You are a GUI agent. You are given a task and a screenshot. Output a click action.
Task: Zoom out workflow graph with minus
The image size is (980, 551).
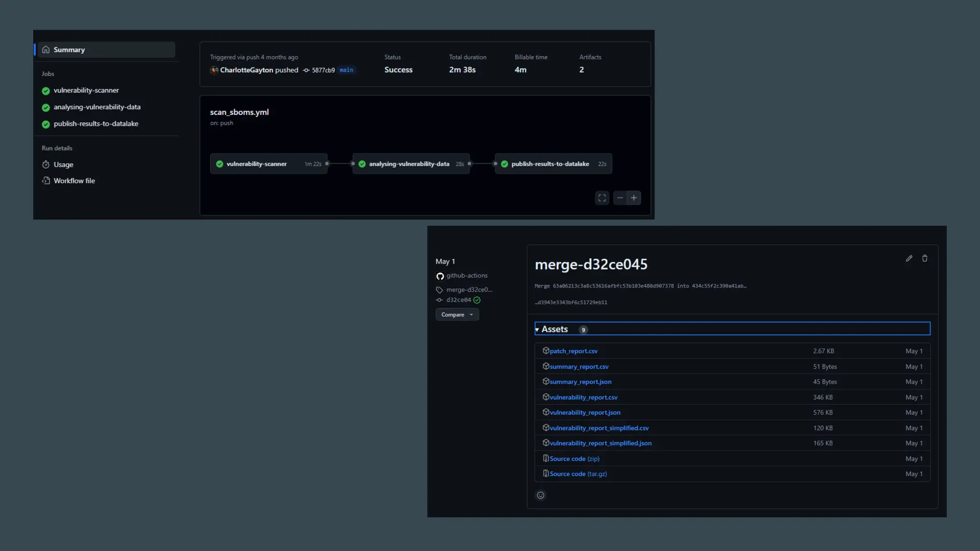[x=620, y=198]
